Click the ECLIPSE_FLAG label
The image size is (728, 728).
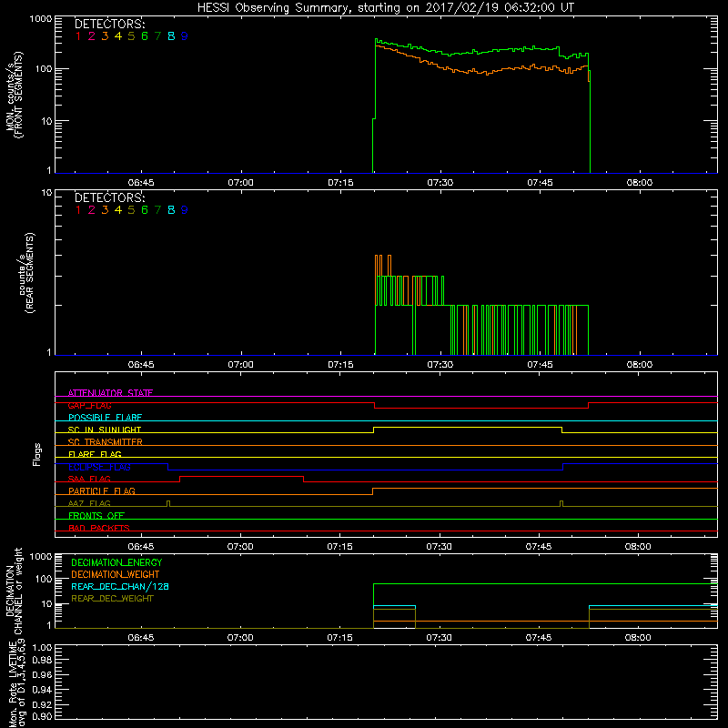pyautogui.click(x=99, y=467)
